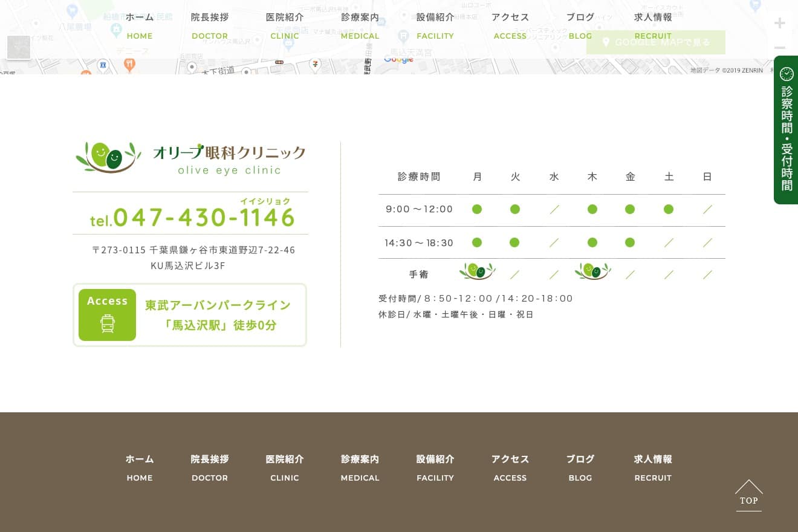Open 医院紹介 CLINIC in top navigation
Viewport: 798px width, 532px height.
click(285, 26)
